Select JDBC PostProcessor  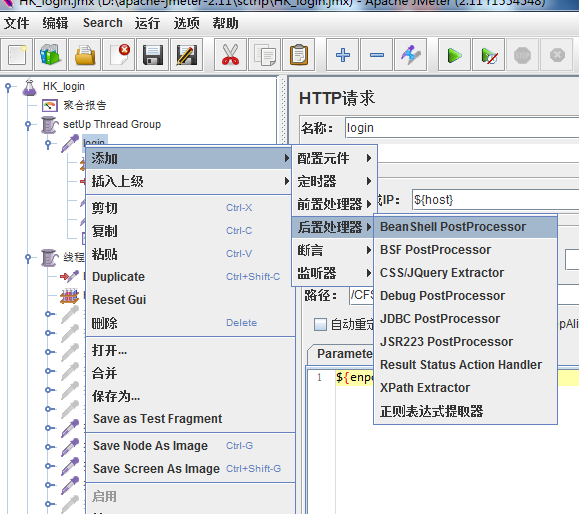(x=465, y=319)
